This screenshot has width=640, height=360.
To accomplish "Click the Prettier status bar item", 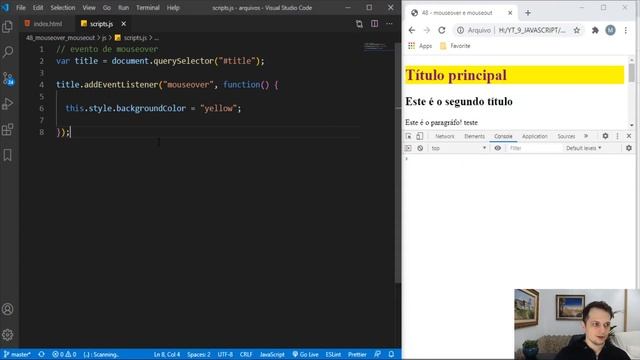I will [357, 354].
